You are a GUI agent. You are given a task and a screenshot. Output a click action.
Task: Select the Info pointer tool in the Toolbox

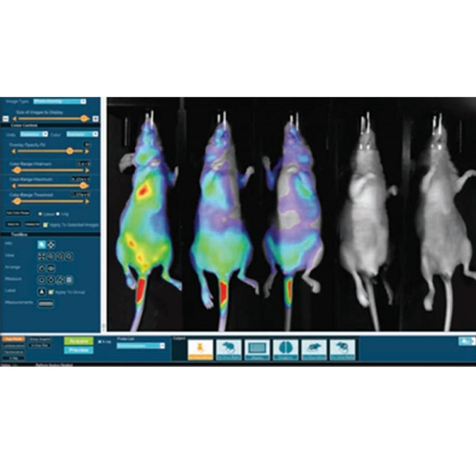(41, 244)
